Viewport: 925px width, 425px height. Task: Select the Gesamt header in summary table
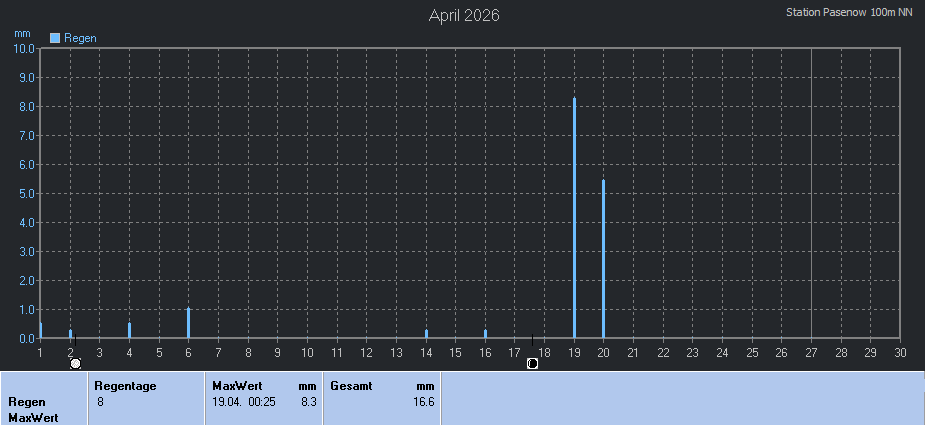coord(351,386)
